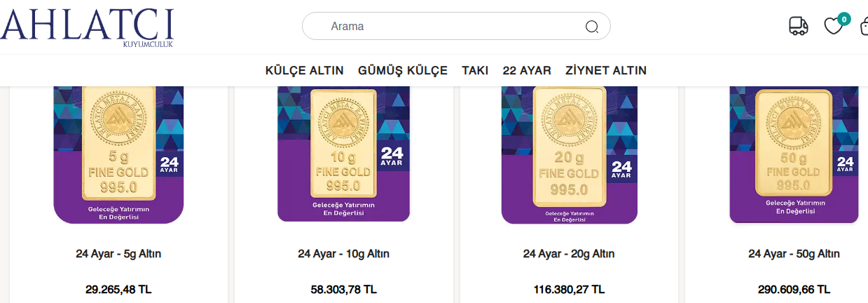The height and width of the screenshot is (303, 868).
Task: Open the 24 Ayar - 20g Altın link
Action: [569, 254]
